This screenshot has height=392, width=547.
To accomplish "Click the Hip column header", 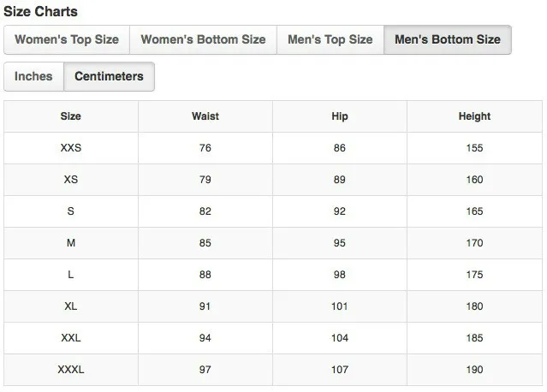I will (340, 116).
